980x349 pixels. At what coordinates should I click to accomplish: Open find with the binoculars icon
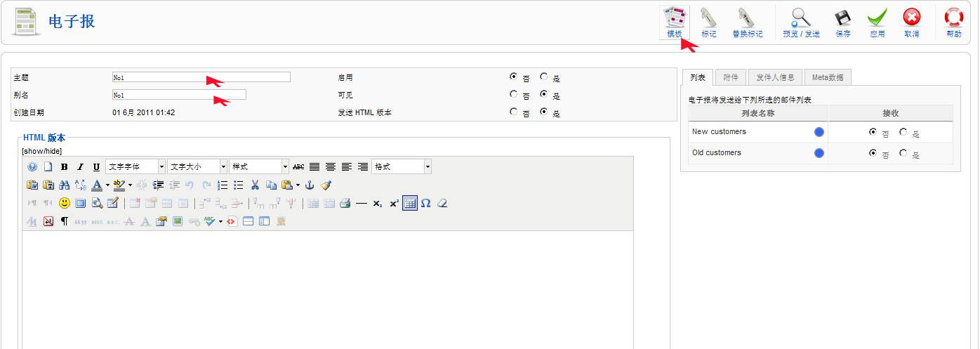click(65, 185)
